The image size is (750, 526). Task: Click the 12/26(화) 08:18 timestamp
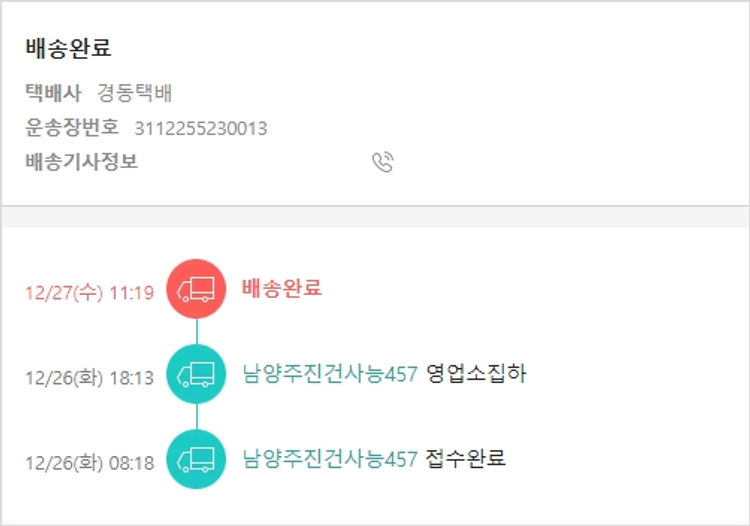click(x=89, y=463)
